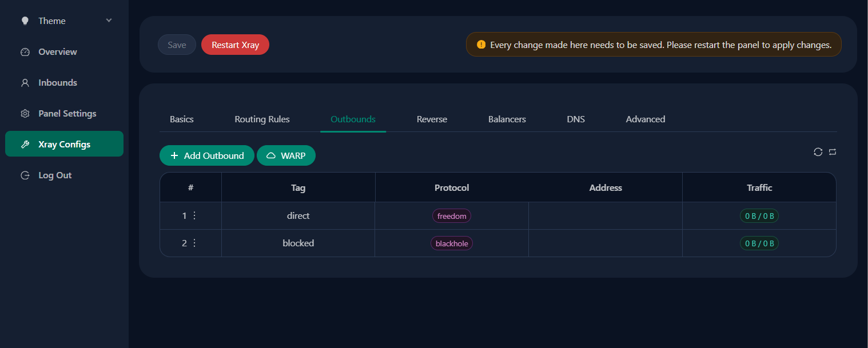
Task: Click the WARP button
Action: click(x=286, y=156)
